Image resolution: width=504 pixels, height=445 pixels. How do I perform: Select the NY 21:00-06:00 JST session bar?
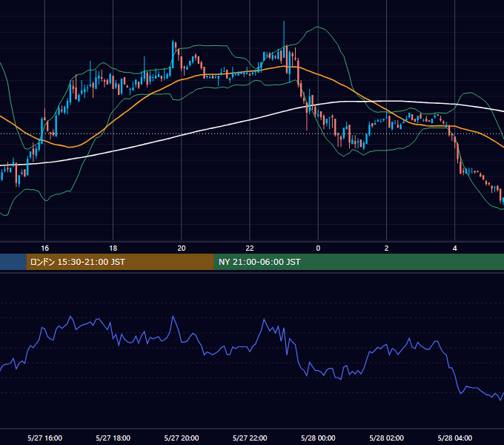(359, 262)
